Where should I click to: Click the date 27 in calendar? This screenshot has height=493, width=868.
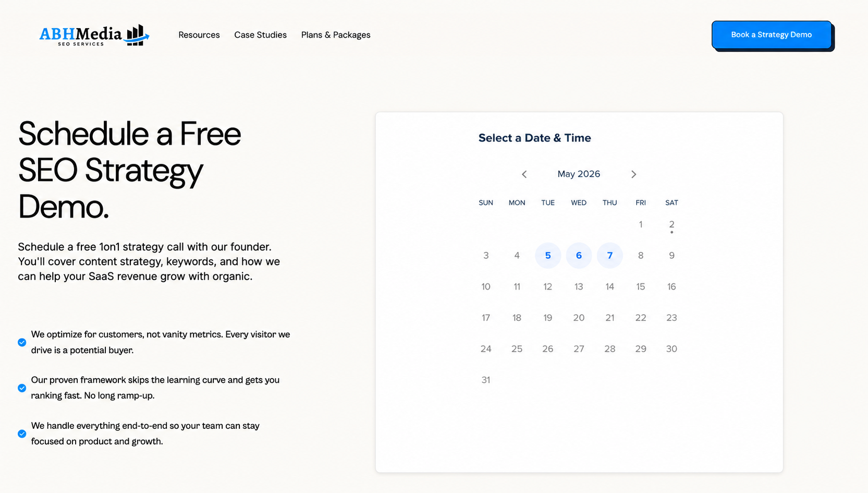(579, 349)
